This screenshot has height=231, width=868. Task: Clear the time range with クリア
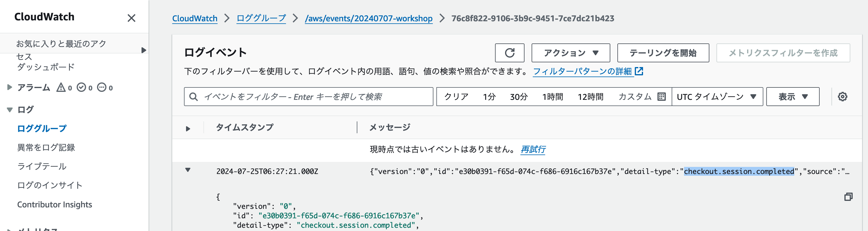456,97
